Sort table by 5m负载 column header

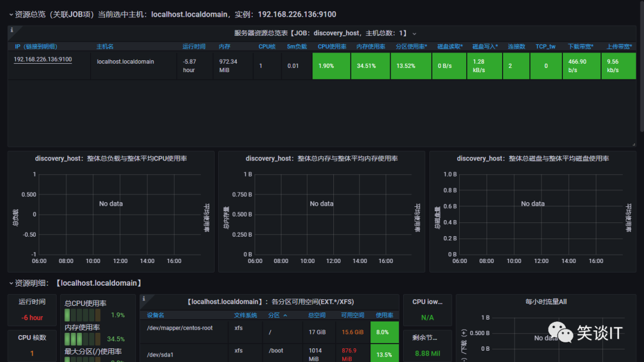pos(296,47)
